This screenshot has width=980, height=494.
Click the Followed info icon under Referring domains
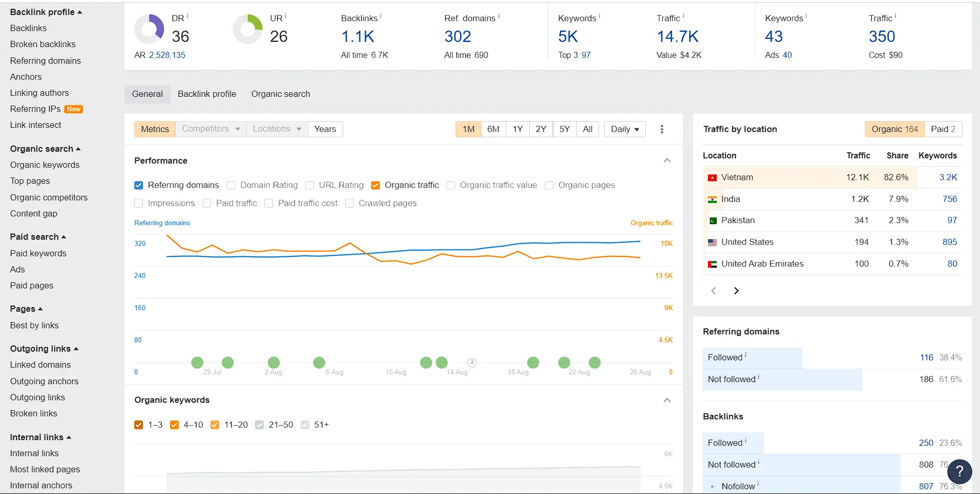pyautogui.click(x=746, y=355)
